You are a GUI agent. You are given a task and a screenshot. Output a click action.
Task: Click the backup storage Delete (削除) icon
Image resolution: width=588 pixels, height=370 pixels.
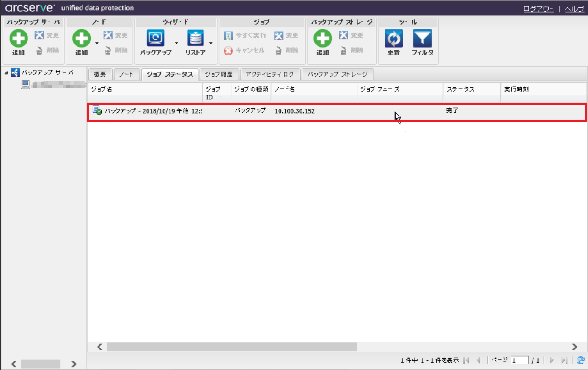click(x=343, y=50)
